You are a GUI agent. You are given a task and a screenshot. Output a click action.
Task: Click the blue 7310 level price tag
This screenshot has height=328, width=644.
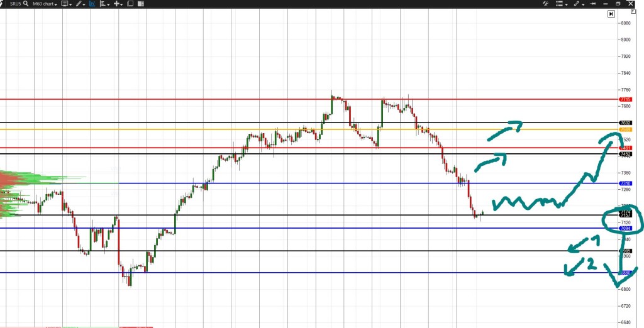(x=626, y=183)
